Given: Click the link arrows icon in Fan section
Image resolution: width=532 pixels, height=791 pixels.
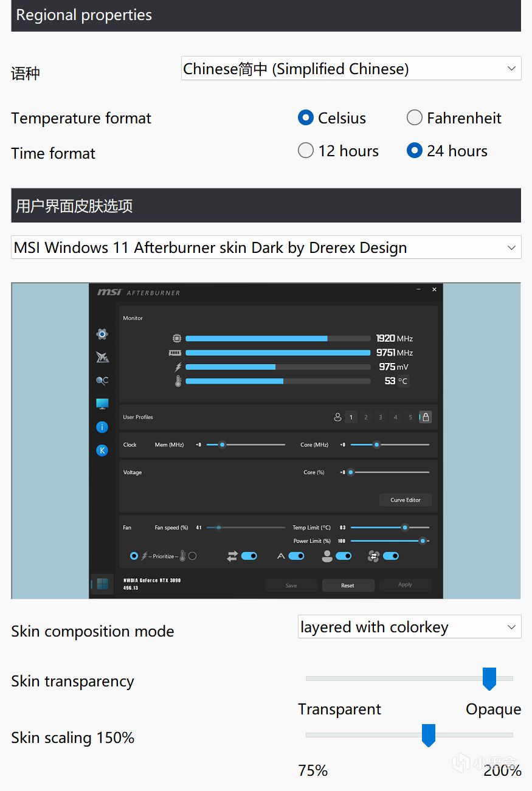Looking at the screenshot, I should [x=232, y=556].
